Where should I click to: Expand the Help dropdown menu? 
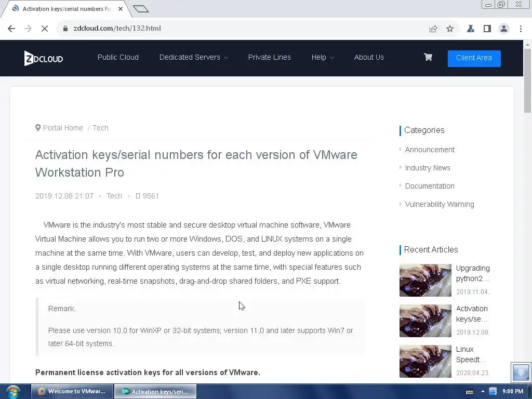(x=323, y=57)
